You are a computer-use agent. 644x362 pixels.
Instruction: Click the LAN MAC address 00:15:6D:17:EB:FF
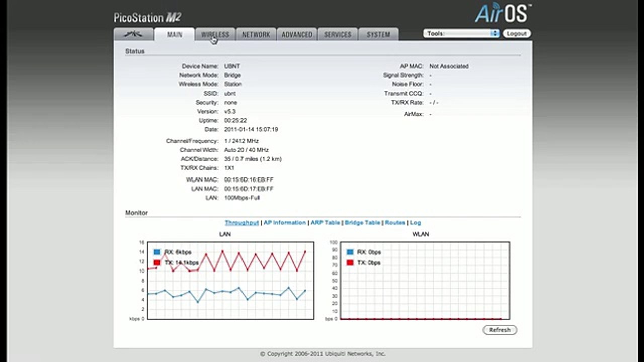249,189
